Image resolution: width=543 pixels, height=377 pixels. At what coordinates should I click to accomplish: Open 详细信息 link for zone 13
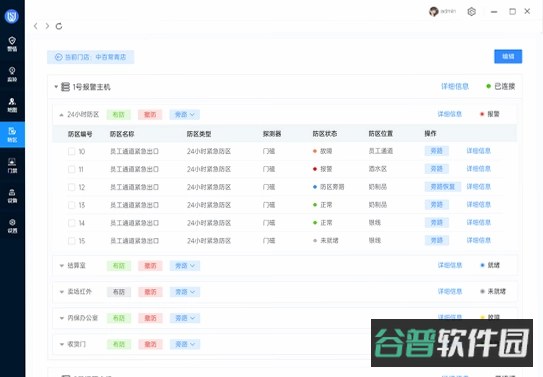478,205
